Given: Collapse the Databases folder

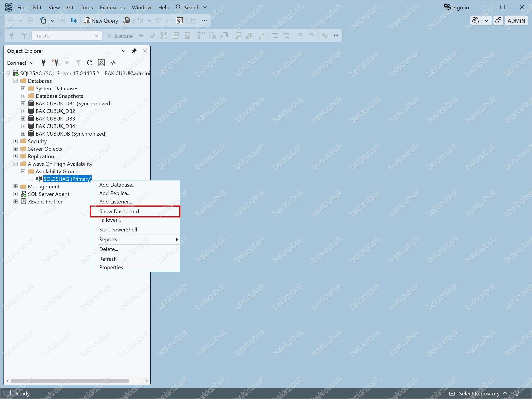Looking at the screenshot, I should point(16,81).
